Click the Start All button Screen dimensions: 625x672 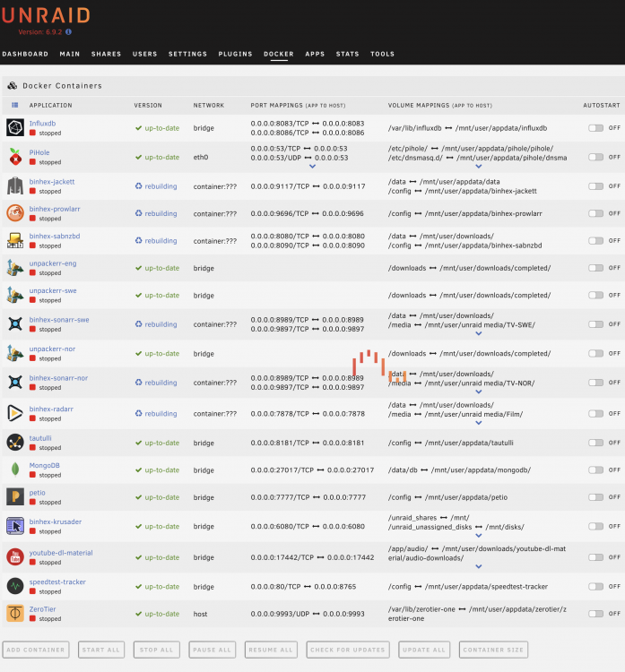[x=101, y=650]
